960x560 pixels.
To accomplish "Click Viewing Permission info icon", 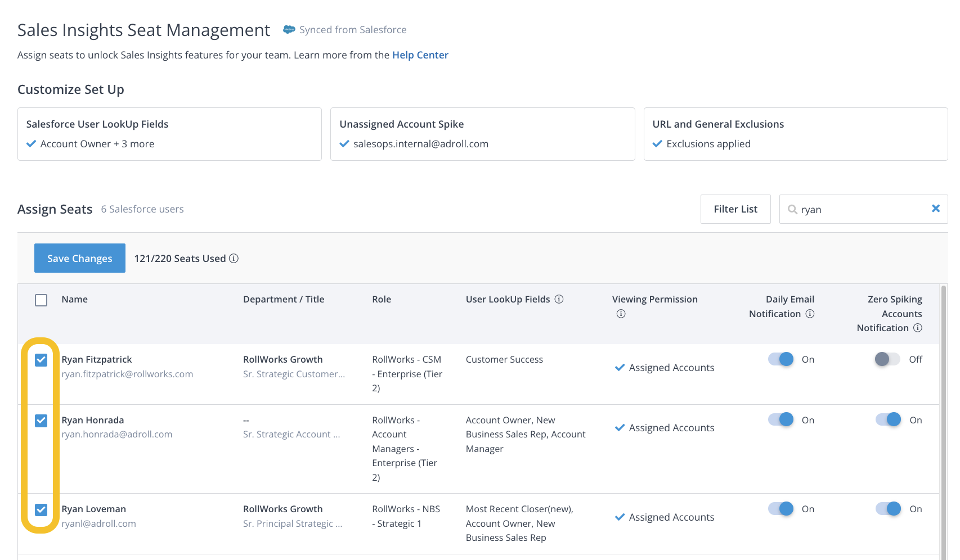I will pos(621,314).
